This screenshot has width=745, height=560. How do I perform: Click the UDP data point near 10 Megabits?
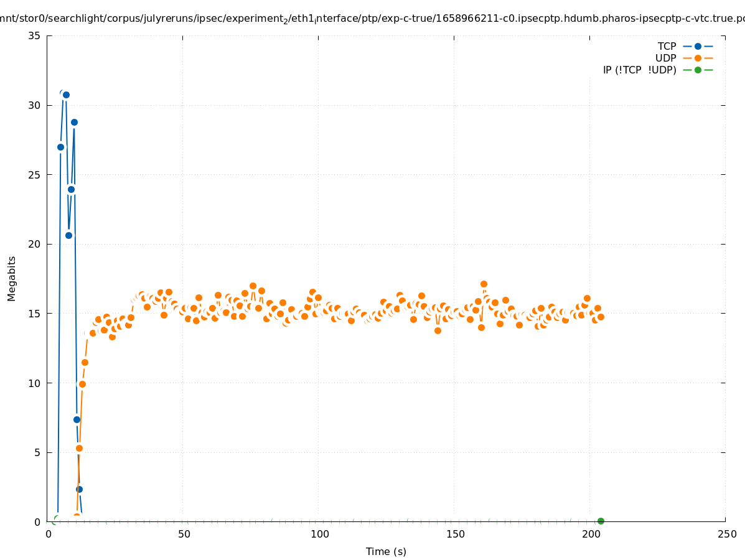coord(82,384)
